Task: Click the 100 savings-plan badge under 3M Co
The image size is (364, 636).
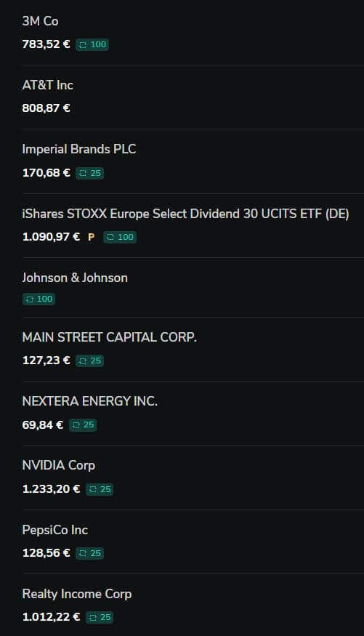Action: point(92,44)
